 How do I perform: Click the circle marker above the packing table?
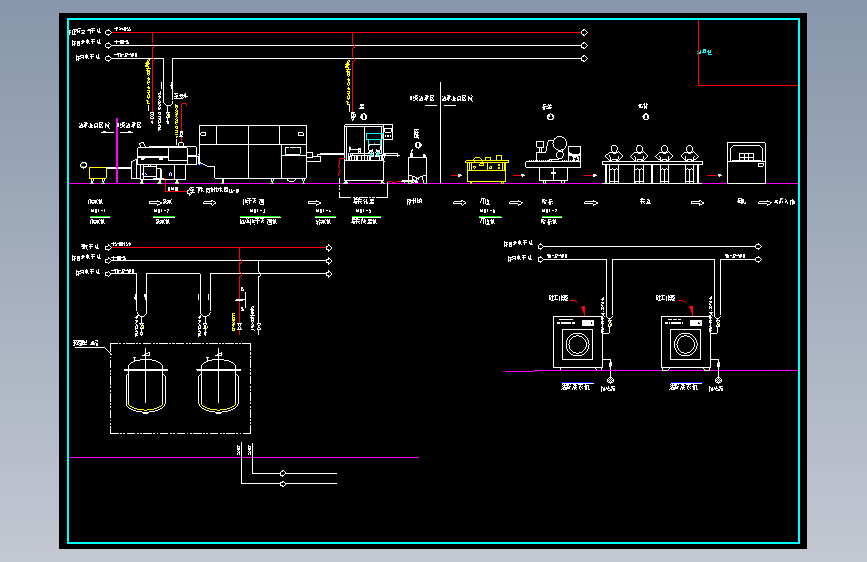coord(645,117)
